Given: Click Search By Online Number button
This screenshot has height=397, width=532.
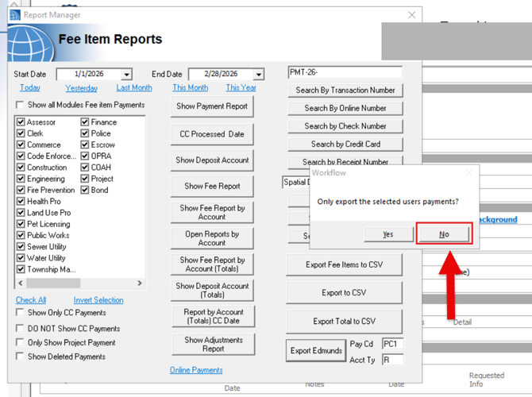Looking at the screenshot, I should (345, 108).
